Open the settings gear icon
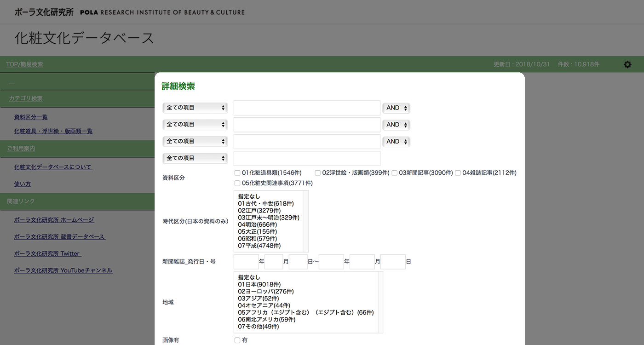 [x=627, y=64]
